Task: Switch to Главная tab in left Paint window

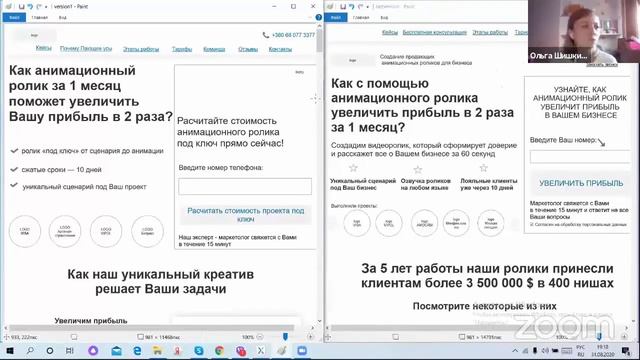Action: 40,18
